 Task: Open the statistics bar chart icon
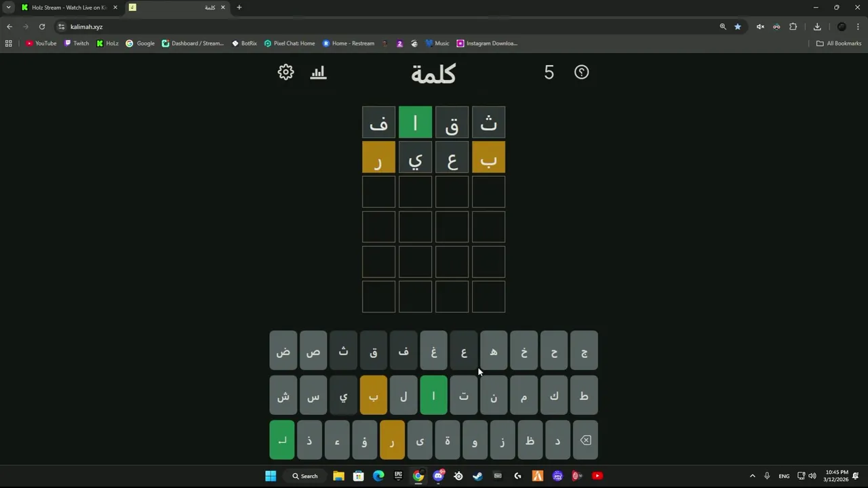318,72
